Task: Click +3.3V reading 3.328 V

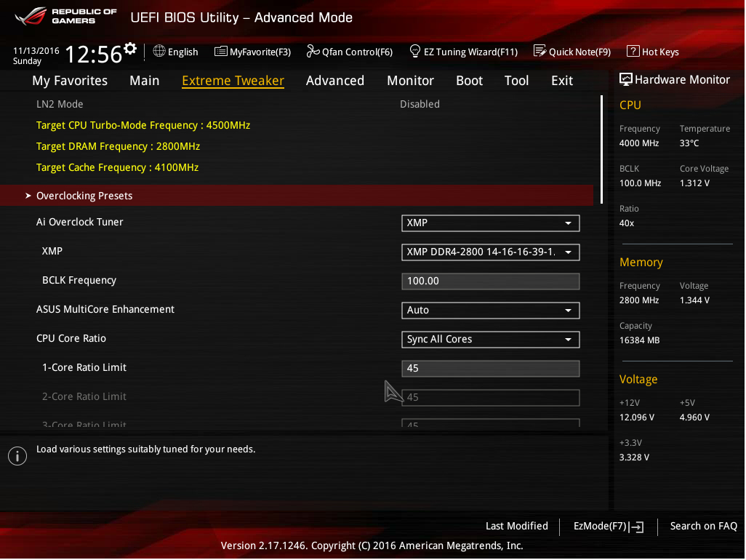Action: coord(634,457)
